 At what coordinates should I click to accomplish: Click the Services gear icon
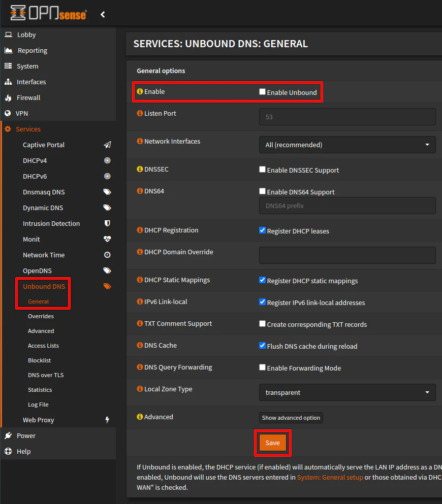click(x=8, y=129)
